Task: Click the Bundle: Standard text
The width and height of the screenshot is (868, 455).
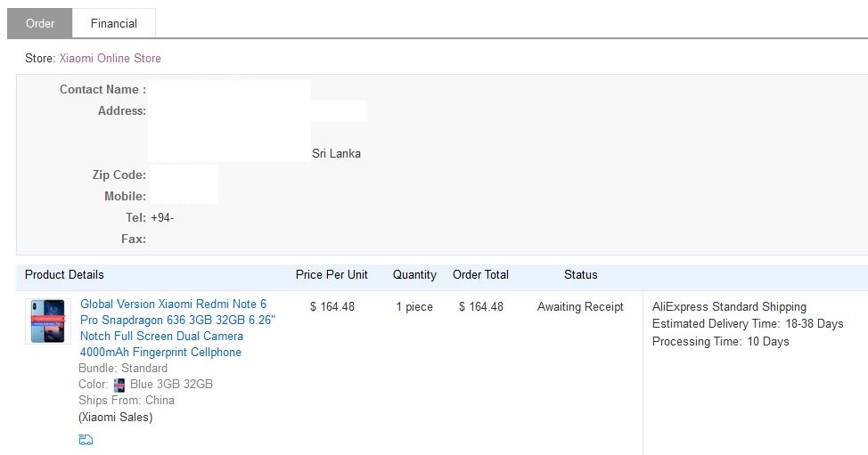Action: (x=123, y=369)
